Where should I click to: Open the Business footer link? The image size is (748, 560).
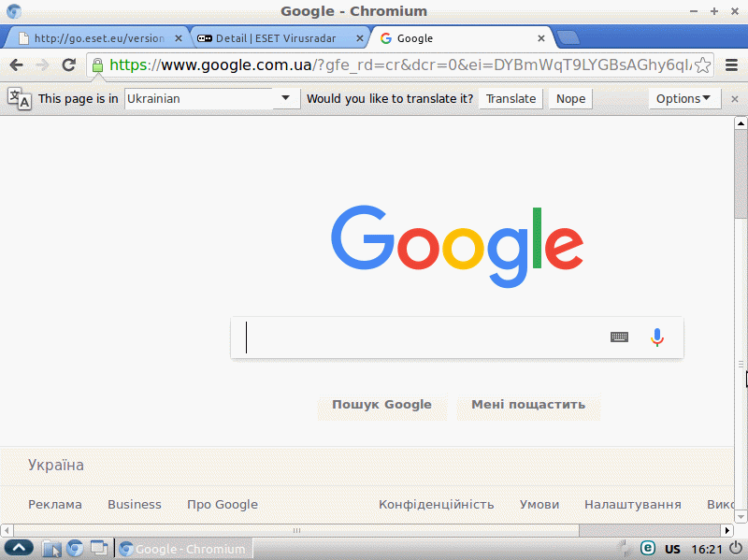click(135, 504)
